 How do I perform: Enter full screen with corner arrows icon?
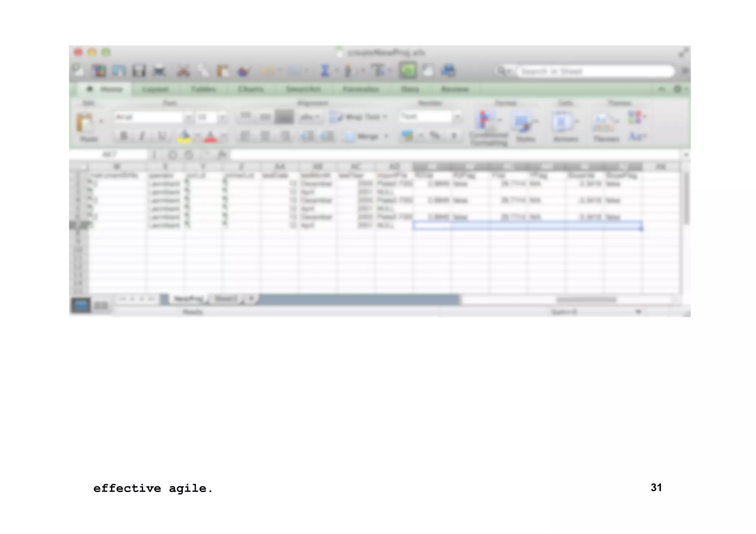point(684,53)
